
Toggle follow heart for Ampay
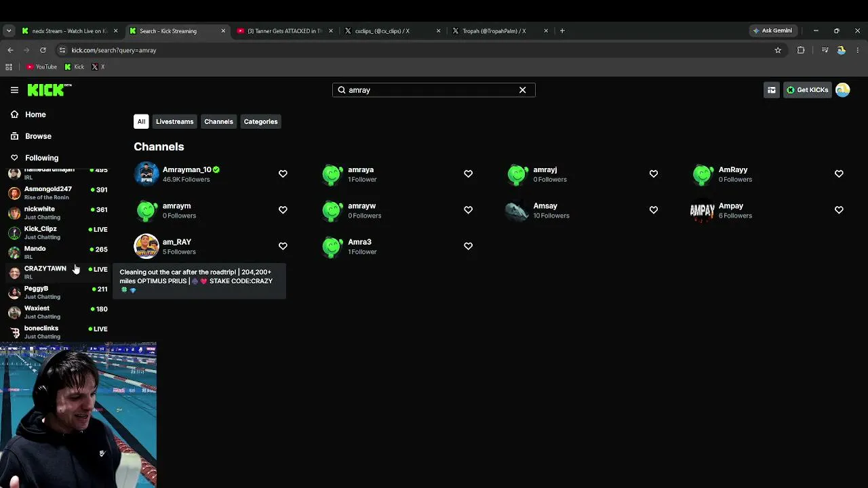839,210
